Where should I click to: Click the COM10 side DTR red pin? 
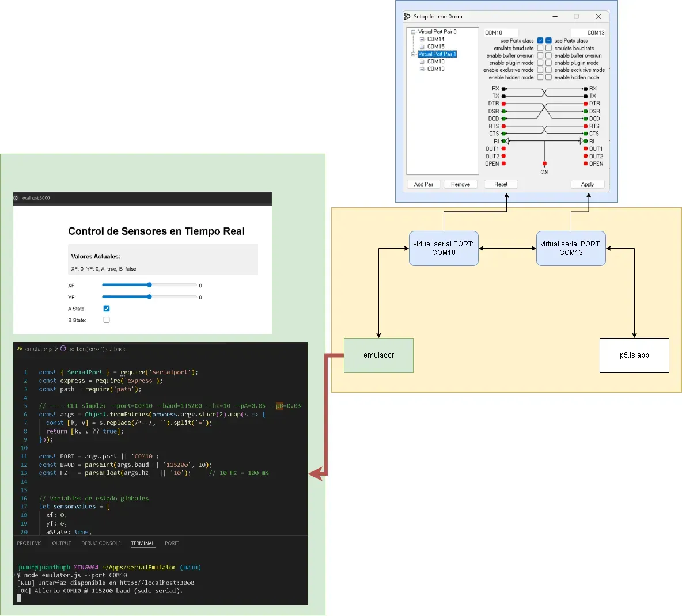[504, 104]
